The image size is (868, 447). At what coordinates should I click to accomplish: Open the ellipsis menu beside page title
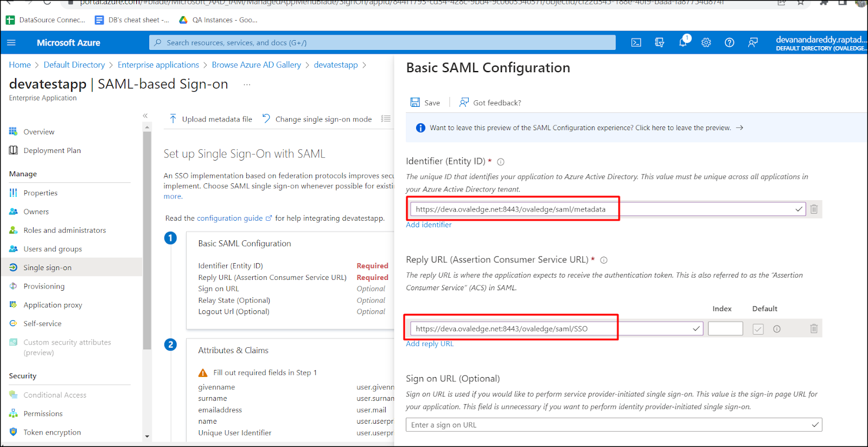tap(247, 85)
